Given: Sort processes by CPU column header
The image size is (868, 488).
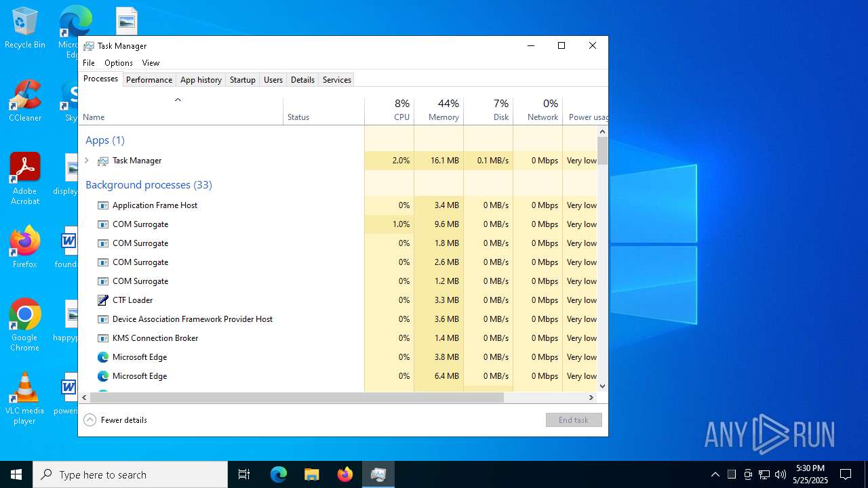Looking at the screenshot, I should (389, 110).
